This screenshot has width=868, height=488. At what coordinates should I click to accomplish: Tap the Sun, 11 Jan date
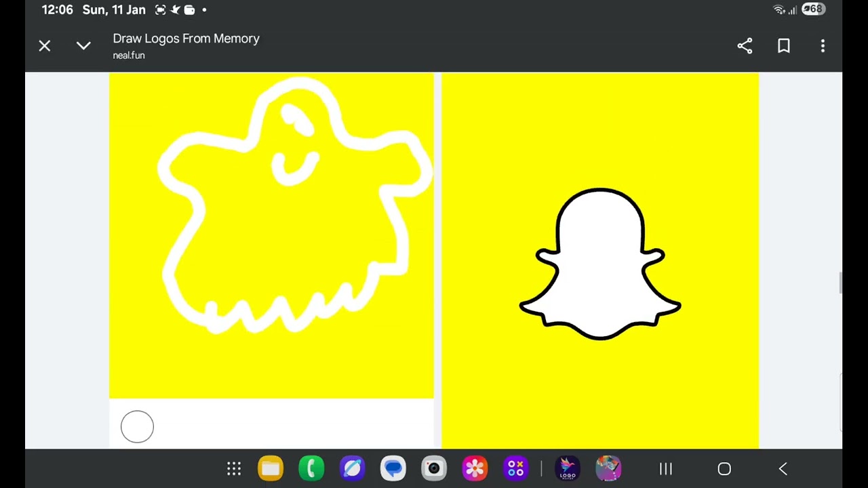point(114,10)
